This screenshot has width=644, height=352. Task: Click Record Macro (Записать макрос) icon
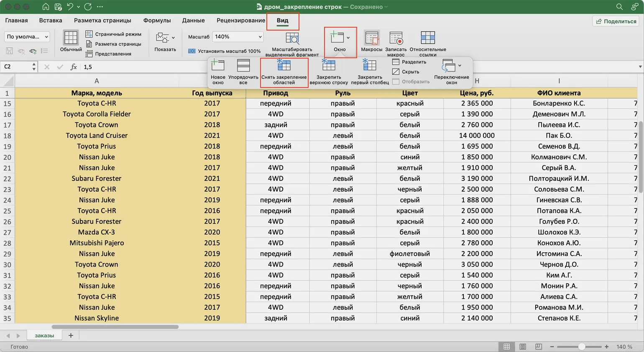tap(396, 39)
